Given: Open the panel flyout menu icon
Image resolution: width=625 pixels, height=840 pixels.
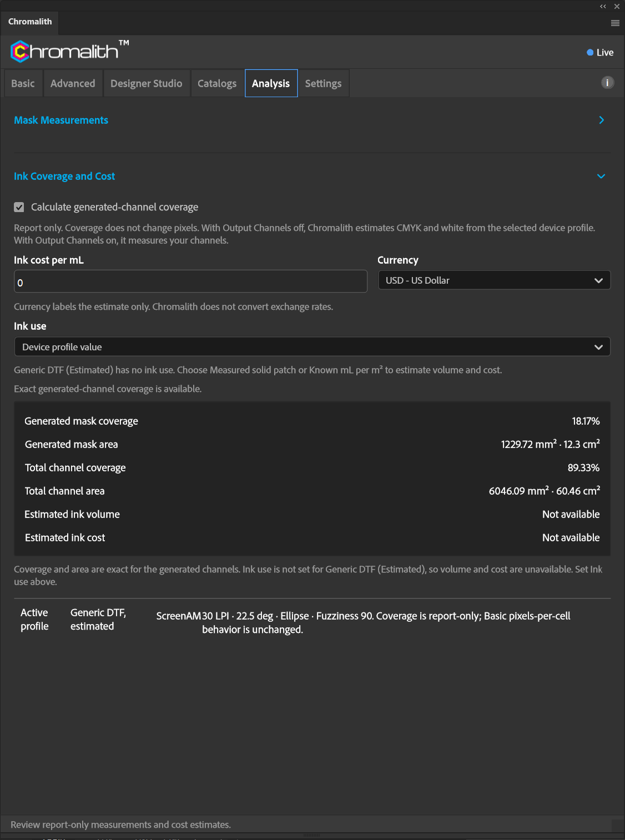Looking at the screenshot, I should [x=615, y=23].
